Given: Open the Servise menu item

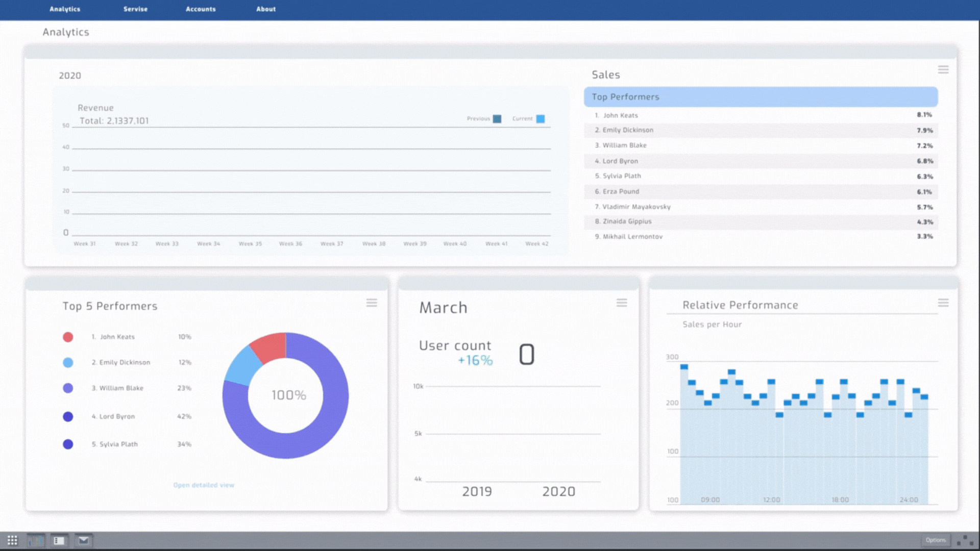Looking at the screenshot, I should coord(135,9).
